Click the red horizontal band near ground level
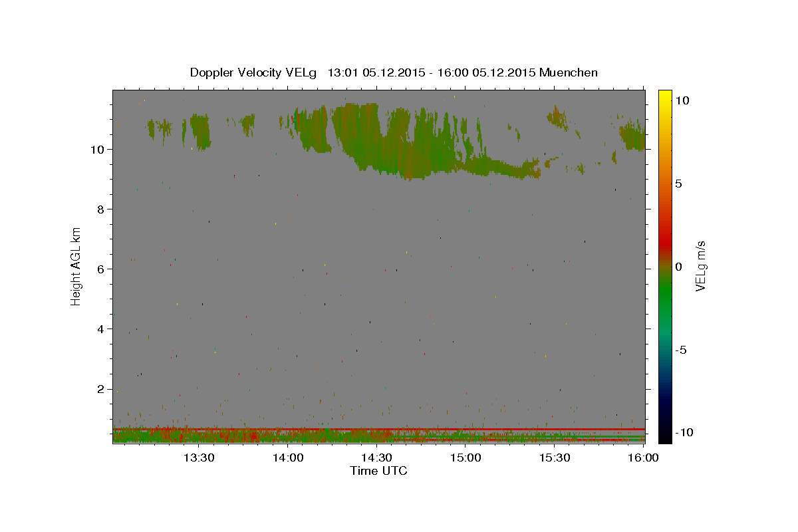 [379, 429]
